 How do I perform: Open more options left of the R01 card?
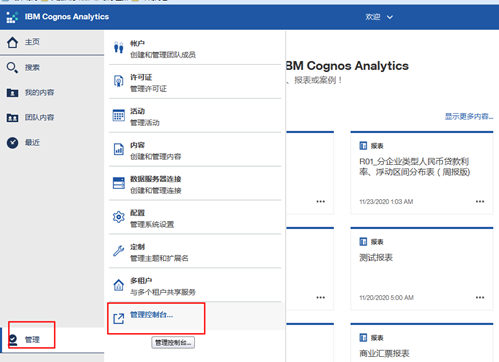[x=321, y=201]
